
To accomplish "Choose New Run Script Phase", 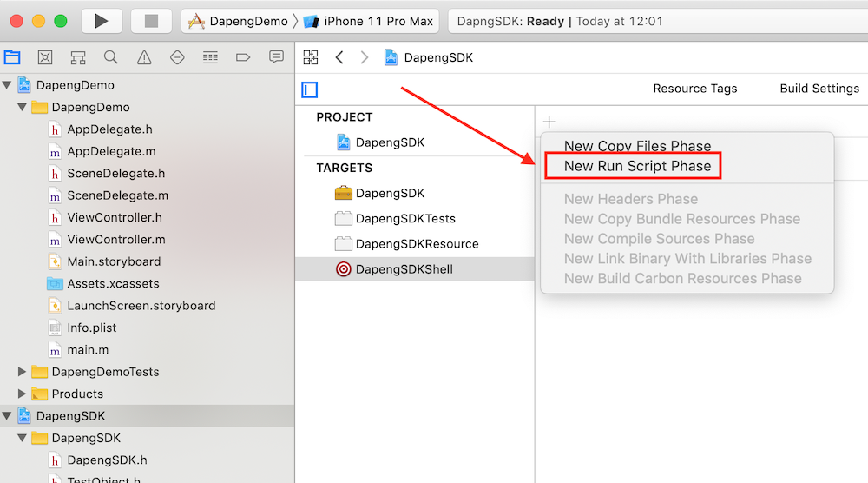I will [638, 166].
